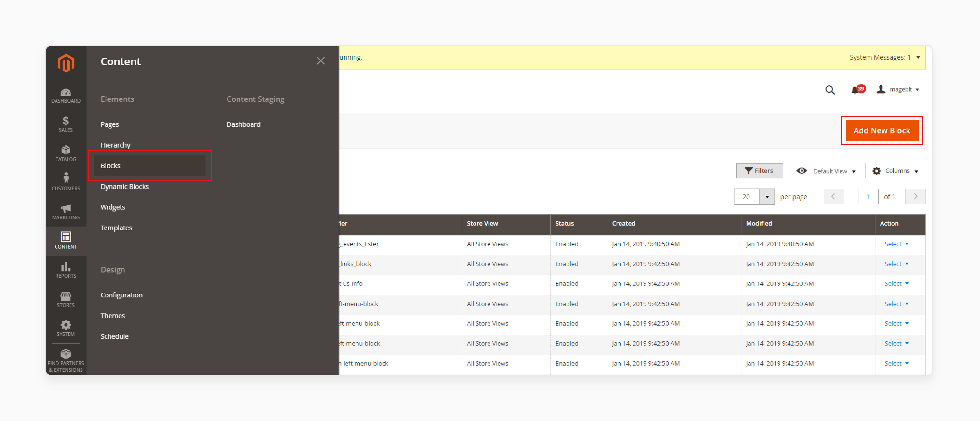Open the Filters panel
This screenshot has width=980, height=421.
click(759, 170)
